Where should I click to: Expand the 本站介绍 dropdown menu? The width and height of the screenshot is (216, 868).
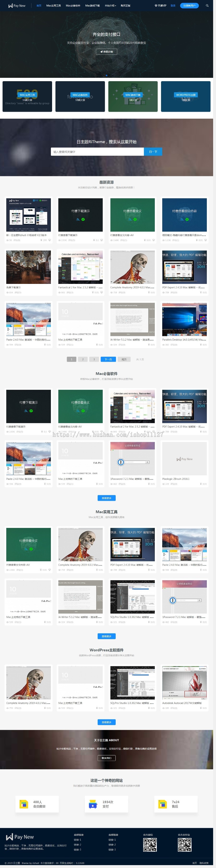[x=110, y=6]
